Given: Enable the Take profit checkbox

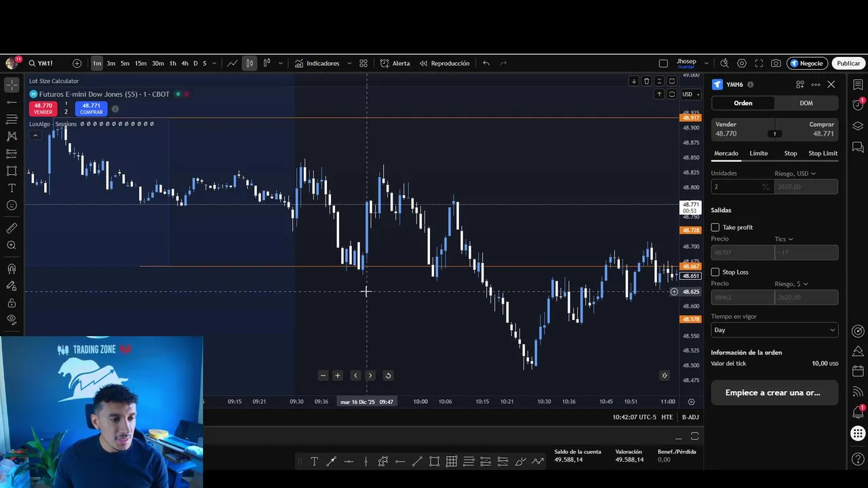Looking at the screenshot, I should coord(715,227).
